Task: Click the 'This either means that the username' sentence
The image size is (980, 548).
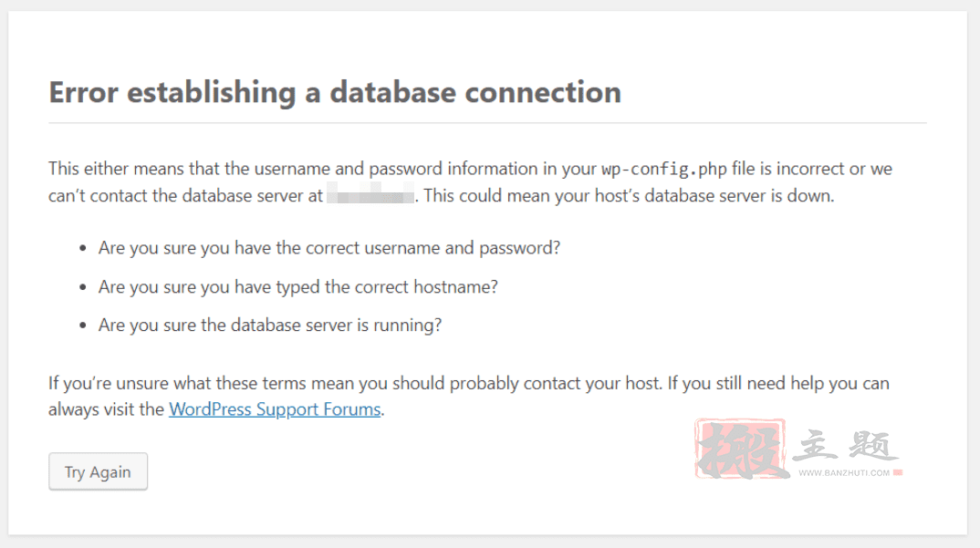Action: (470, 181)
